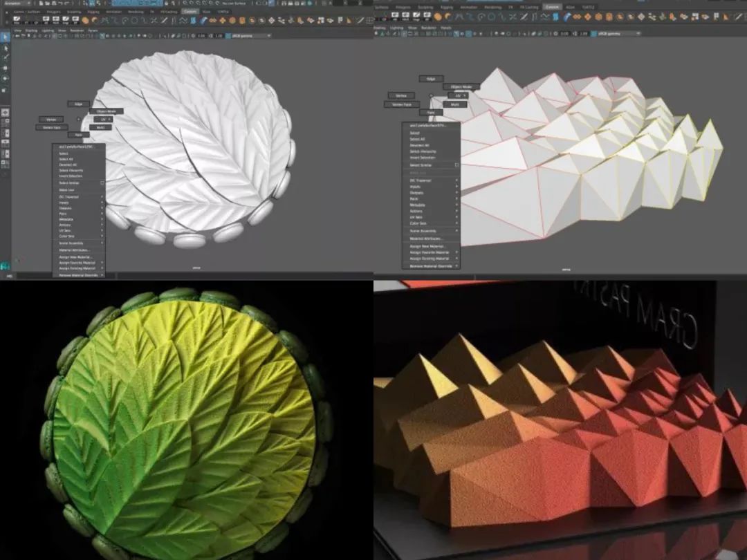The image size is (747, 560).
Task: Click the orange chain-link shelf icon in right window
Action: coord(577,17)
